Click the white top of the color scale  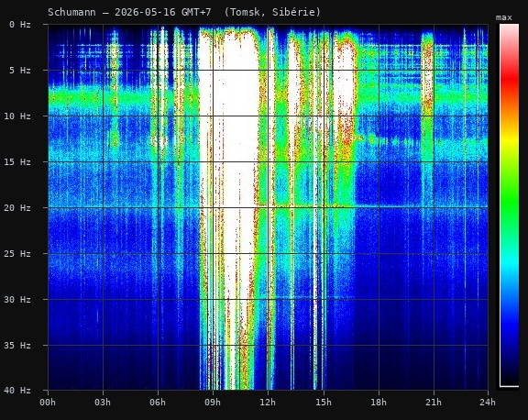click(x=509, y=32)
